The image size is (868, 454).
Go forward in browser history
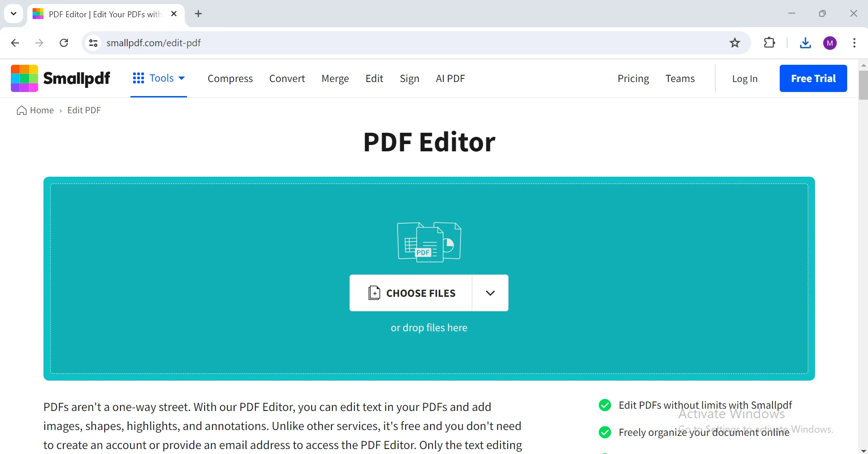tap(39, 43)
